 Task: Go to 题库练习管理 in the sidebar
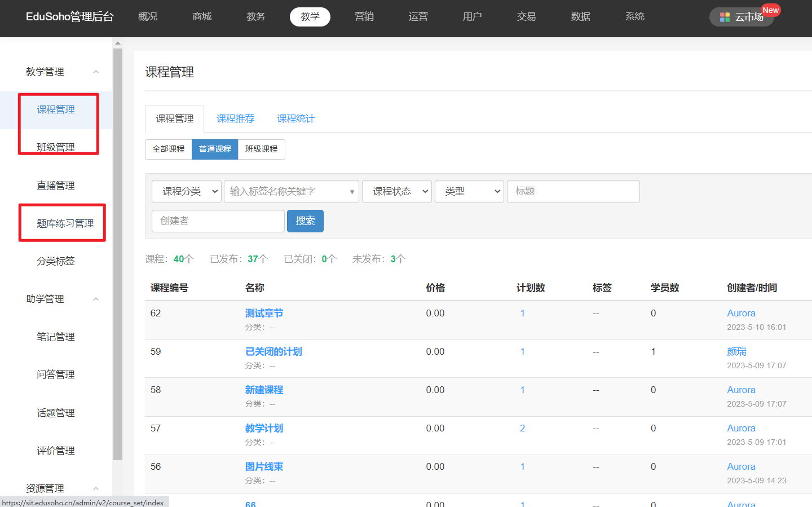[65, 223]
